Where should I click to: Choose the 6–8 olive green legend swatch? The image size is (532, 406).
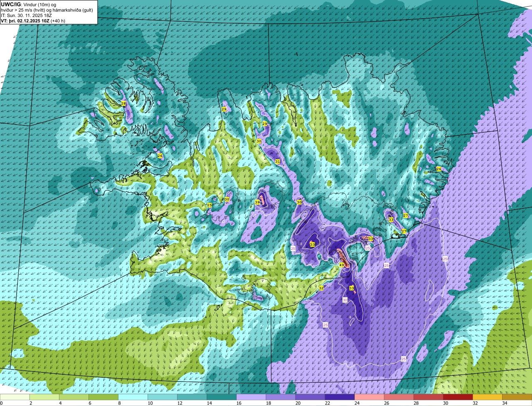(103, 397)
